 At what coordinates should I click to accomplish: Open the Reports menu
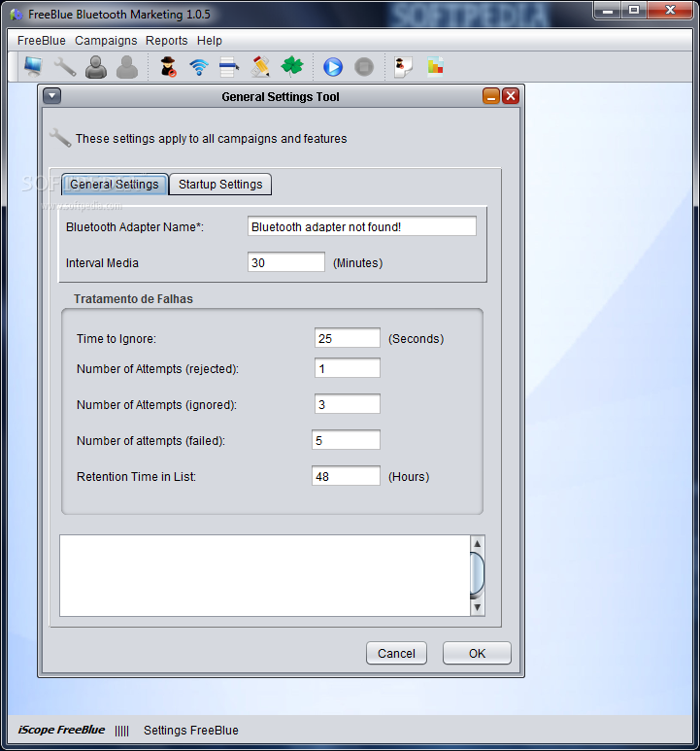pyautogui.click(x=167, y=41)
